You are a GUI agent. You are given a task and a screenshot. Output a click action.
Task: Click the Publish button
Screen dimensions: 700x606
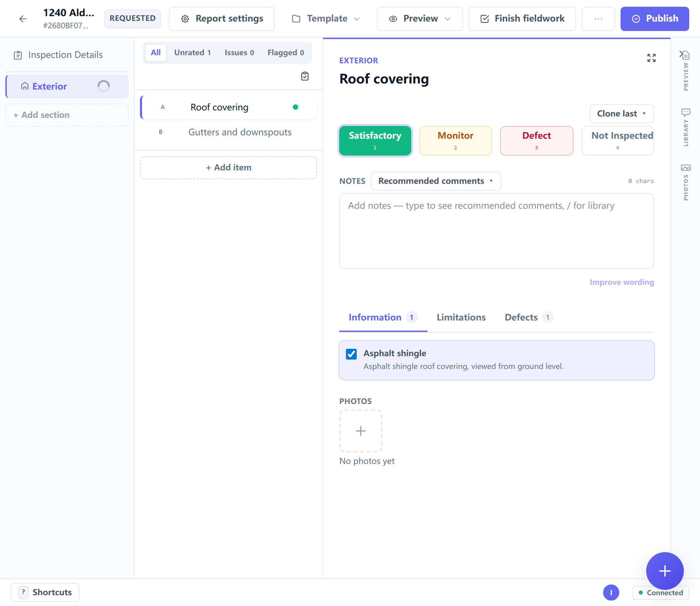[x=654, y=19]
